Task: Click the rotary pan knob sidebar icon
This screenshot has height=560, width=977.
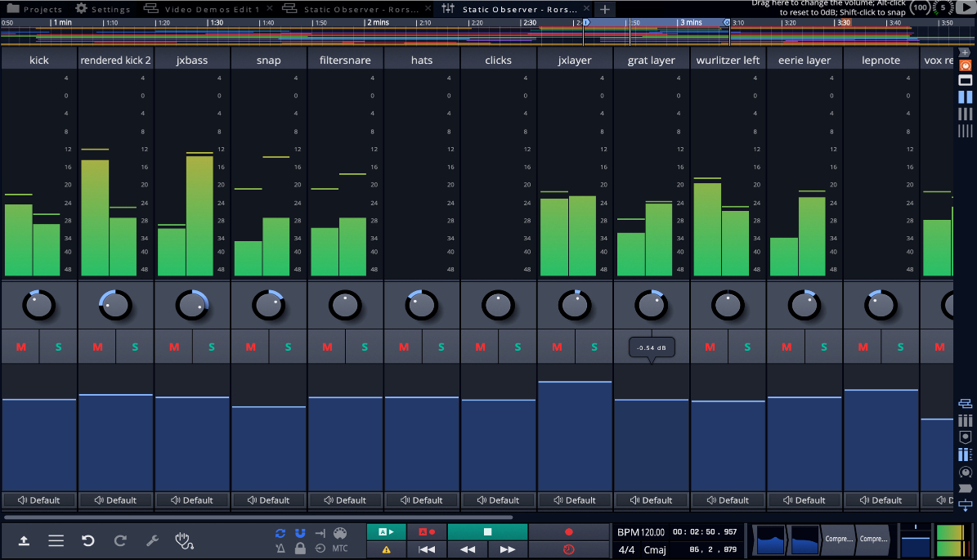Action: click(966, 473)
